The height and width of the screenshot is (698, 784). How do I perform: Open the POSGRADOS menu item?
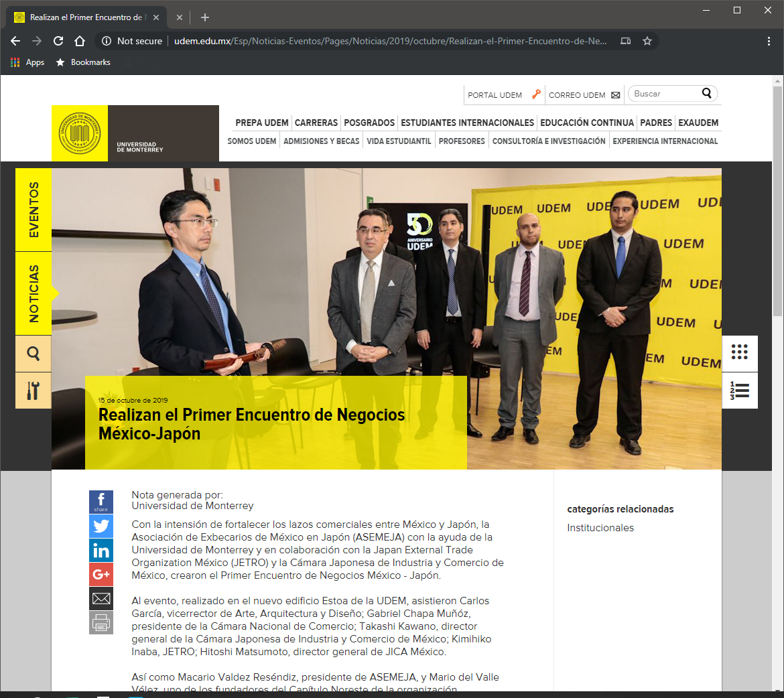point(369,123)
